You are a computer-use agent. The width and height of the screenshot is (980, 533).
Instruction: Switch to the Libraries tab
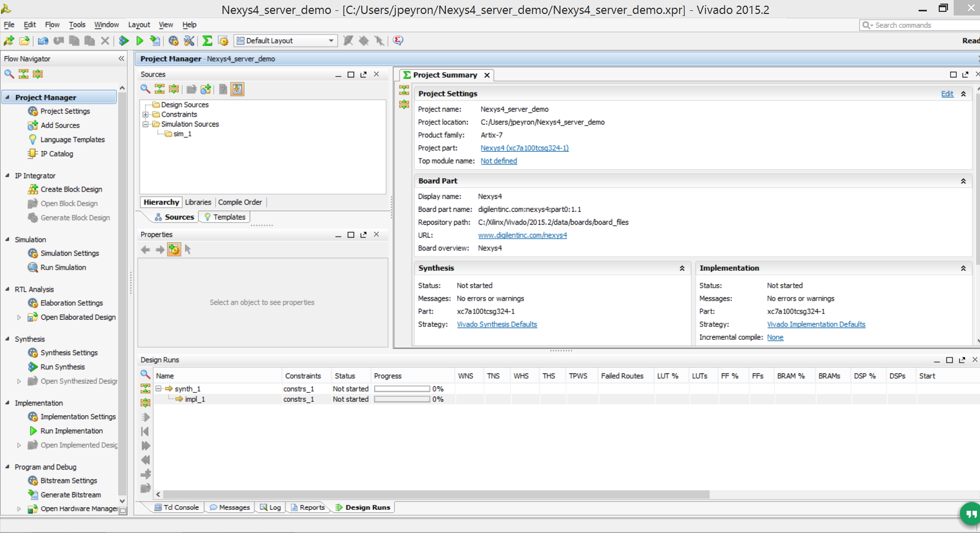[x=198, y=202]
